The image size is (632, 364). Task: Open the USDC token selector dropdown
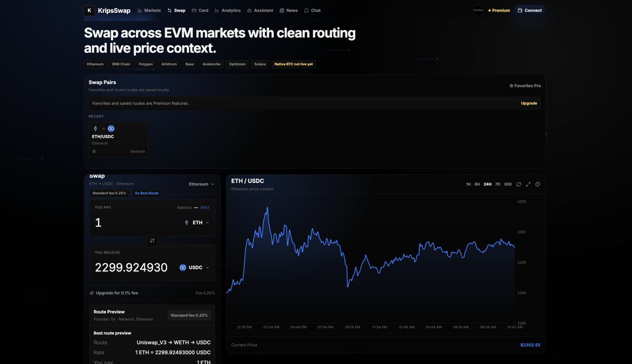[x=194, y=267]
